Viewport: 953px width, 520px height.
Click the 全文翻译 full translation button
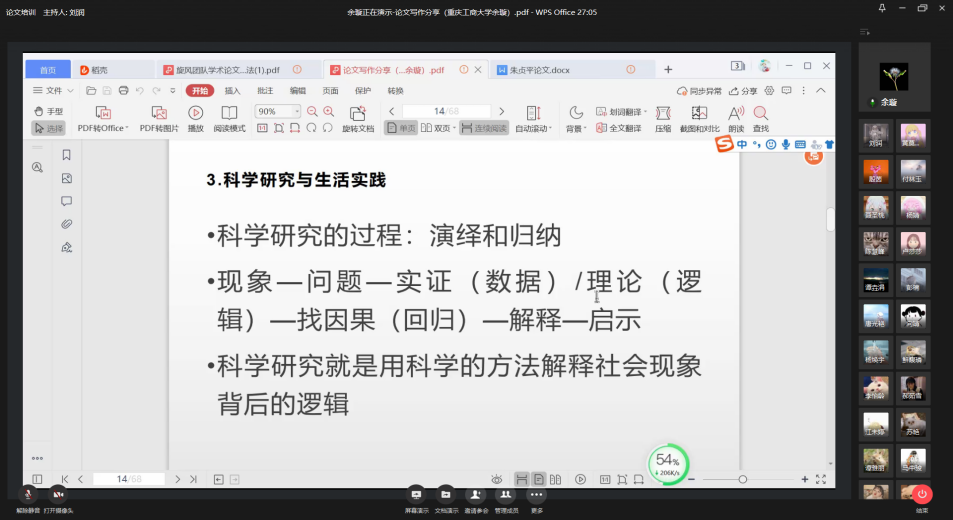click(x=623, y=128)
